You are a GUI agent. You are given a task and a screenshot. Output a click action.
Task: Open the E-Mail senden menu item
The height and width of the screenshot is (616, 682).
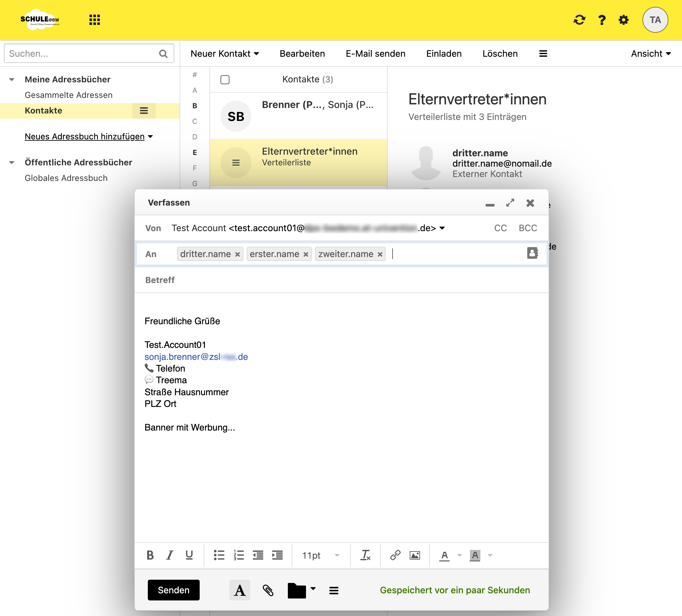click(x=375, y=53)
